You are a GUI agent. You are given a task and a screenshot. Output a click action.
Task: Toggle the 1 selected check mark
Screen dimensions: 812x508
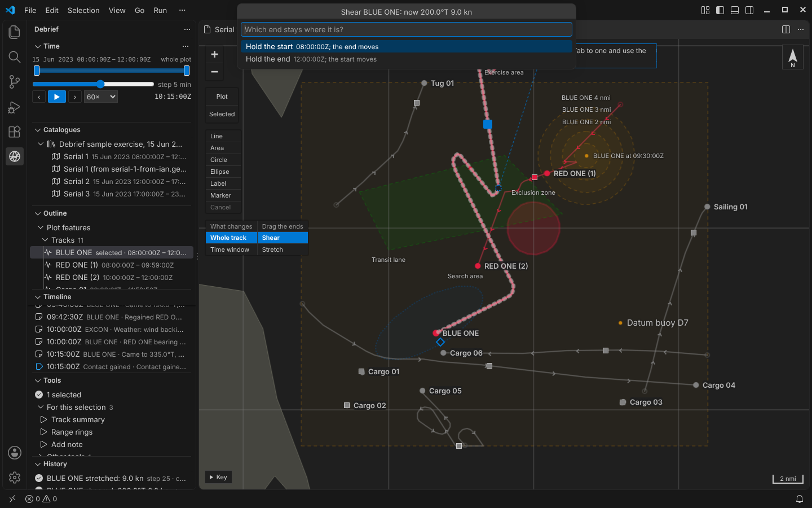(39, 395)
